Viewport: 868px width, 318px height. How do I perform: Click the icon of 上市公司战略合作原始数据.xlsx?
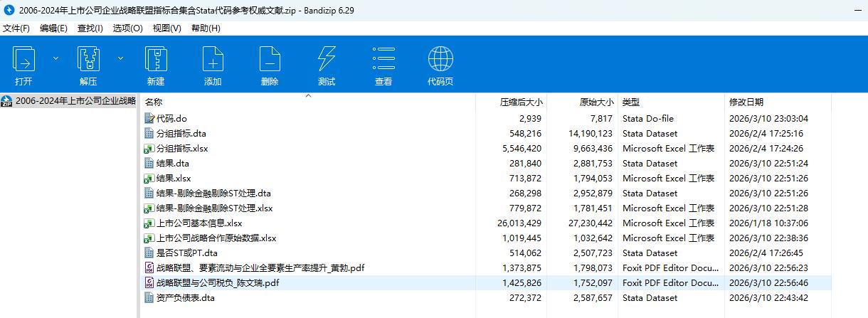point(149,238)
